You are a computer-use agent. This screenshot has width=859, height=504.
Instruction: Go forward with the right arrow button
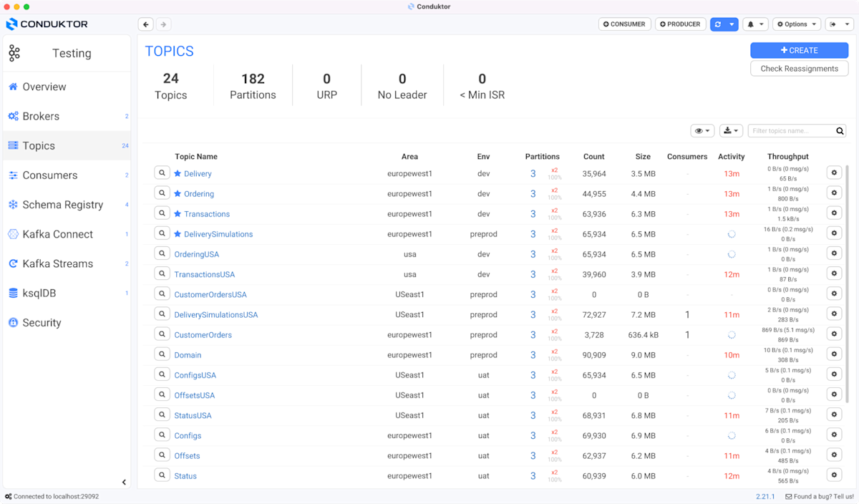point(163,24)
